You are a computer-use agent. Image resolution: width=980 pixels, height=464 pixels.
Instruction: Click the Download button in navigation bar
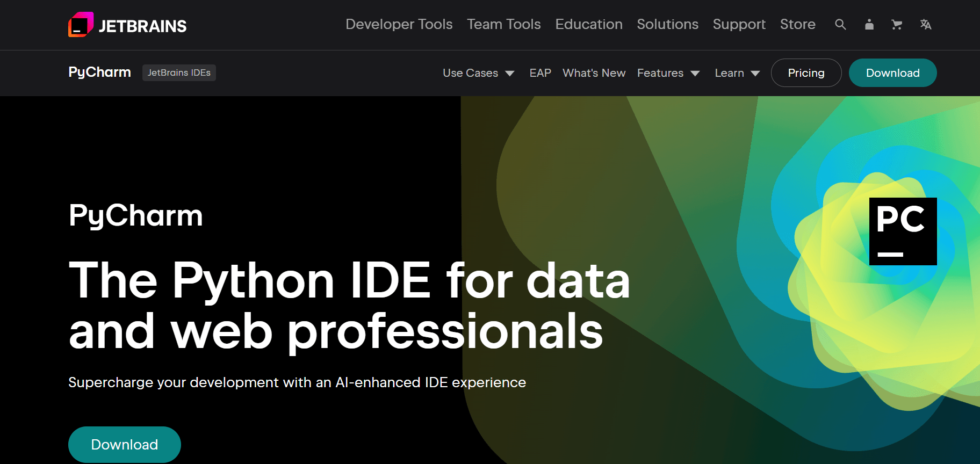(893, 73)
